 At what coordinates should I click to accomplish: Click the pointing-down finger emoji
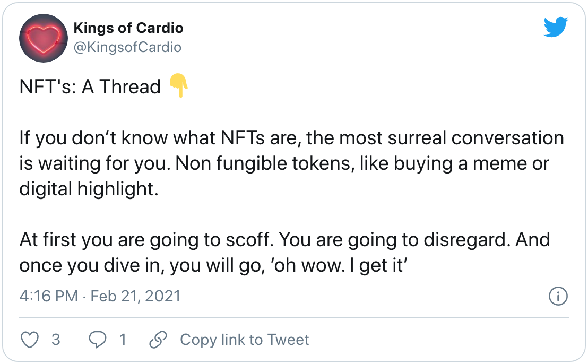pos(178,85)
